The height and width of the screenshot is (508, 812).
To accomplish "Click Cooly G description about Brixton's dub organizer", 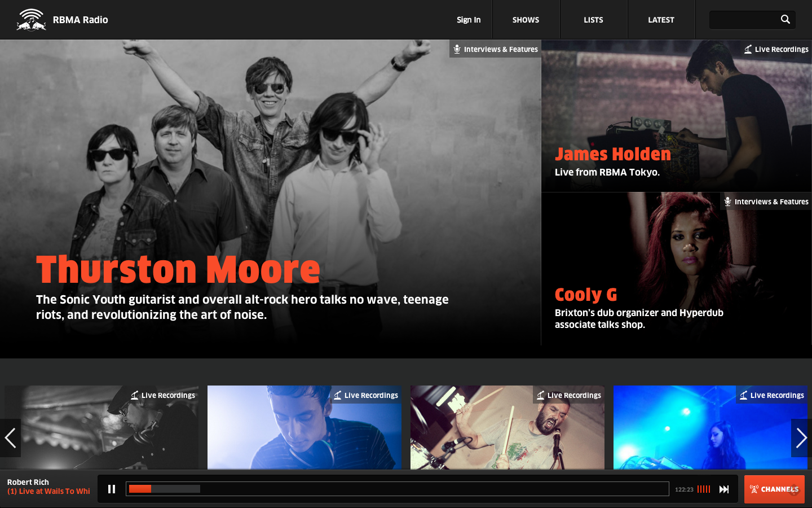I will coord(639,318).
